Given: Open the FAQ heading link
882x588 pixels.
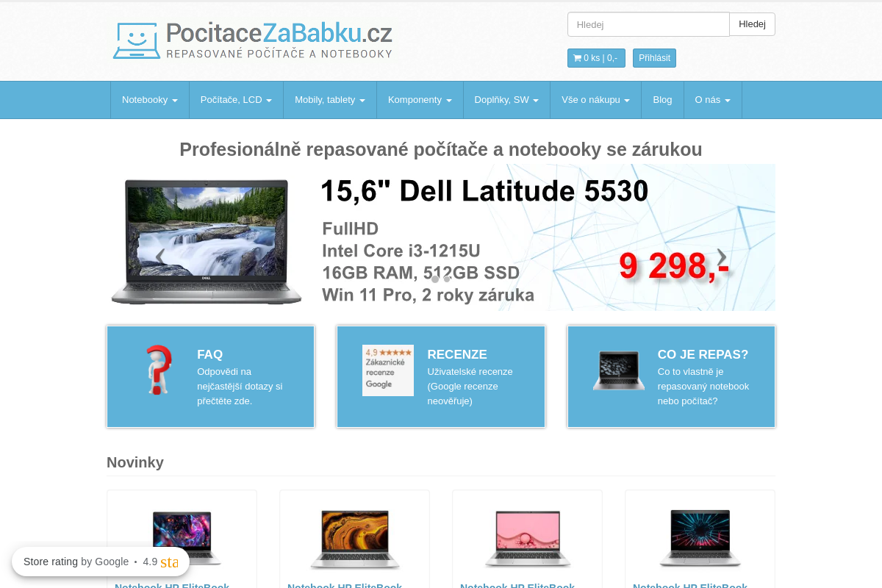Looking at the screenshot, I should click(x=210, y=354).
